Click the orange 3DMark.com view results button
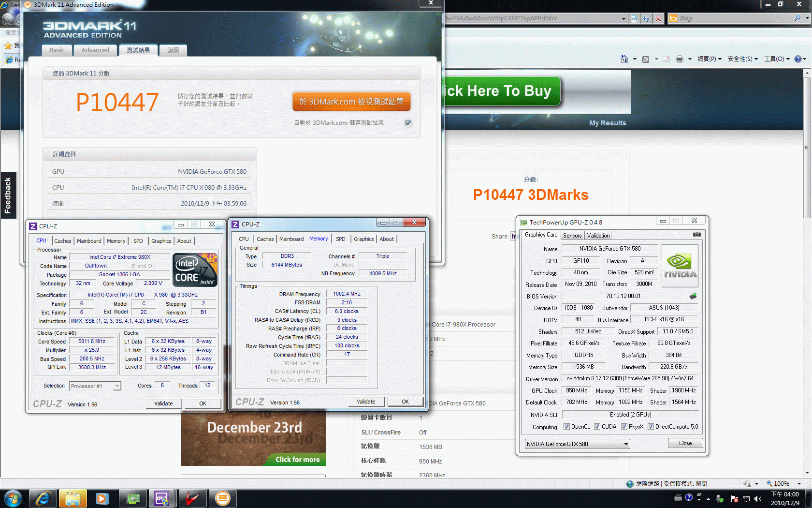This screenshot has height=508, width=812. click(351, 102)
